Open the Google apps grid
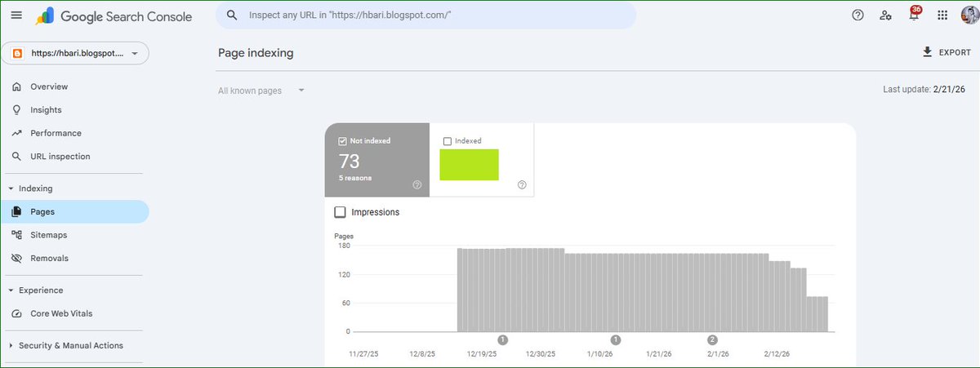 [942, 16]
